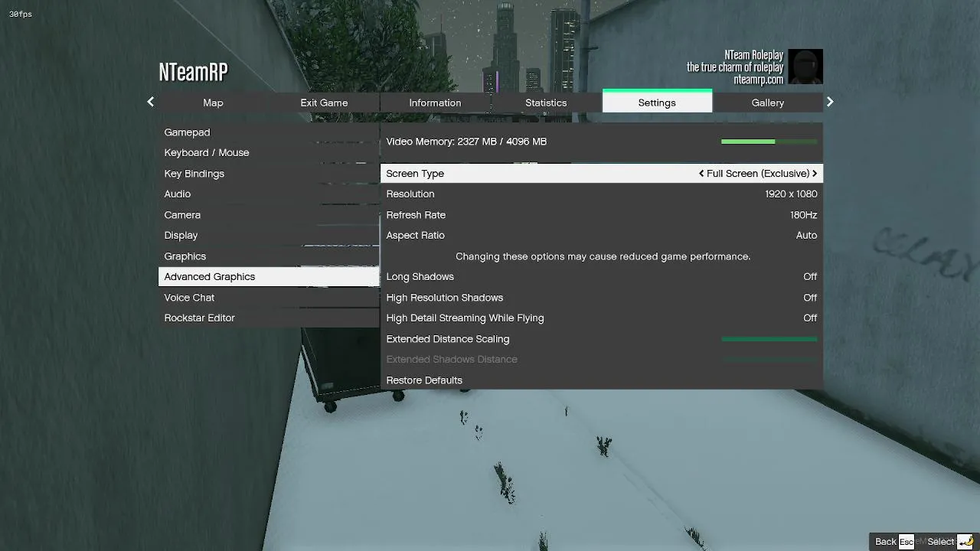Open Camera settings category
Screen dimensions: 980x551
point(269,215)
